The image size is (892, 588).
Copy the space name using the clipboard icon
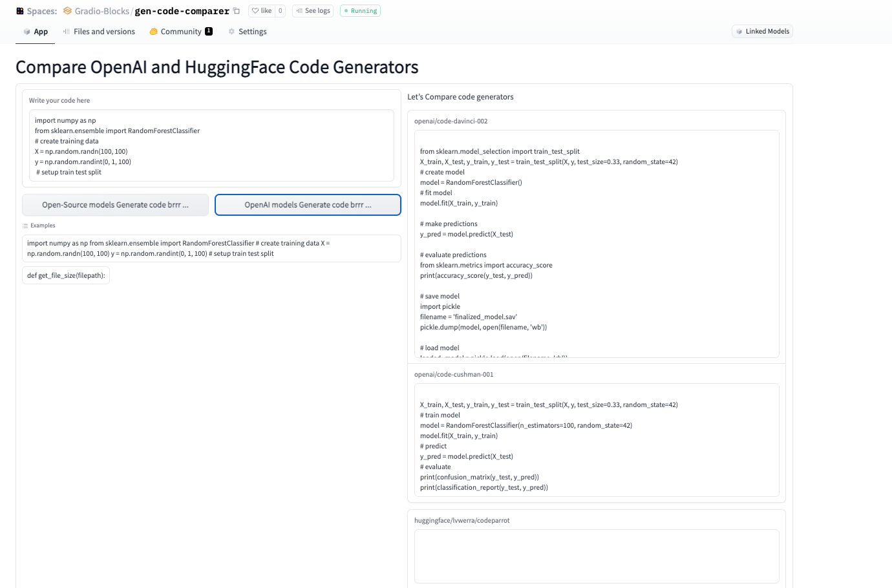point(236,10)
